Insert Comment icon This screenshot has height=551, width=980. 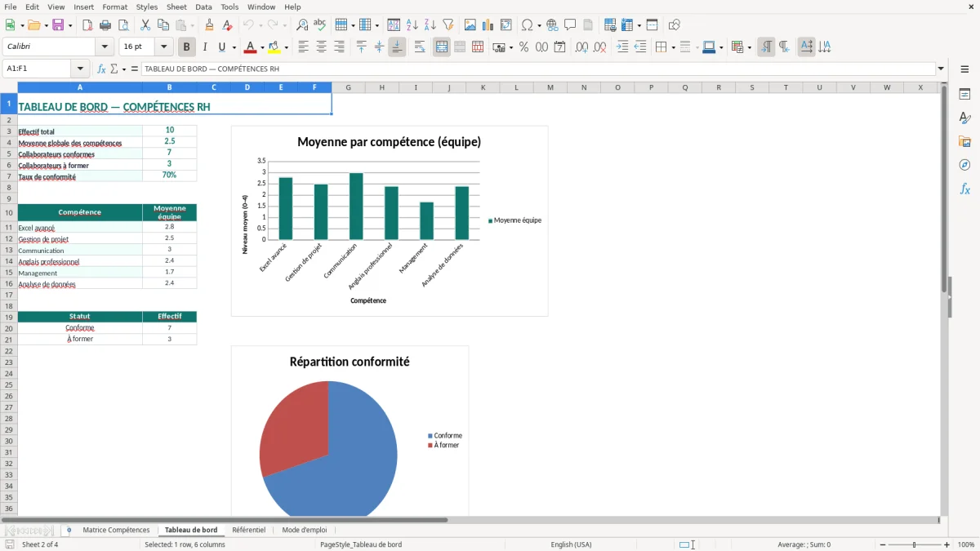point(570,25)
